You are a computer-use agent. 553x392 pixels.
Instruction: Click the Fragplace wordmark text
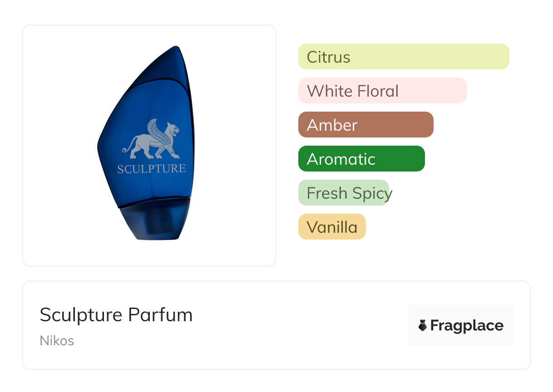click(x=467, y=325)
